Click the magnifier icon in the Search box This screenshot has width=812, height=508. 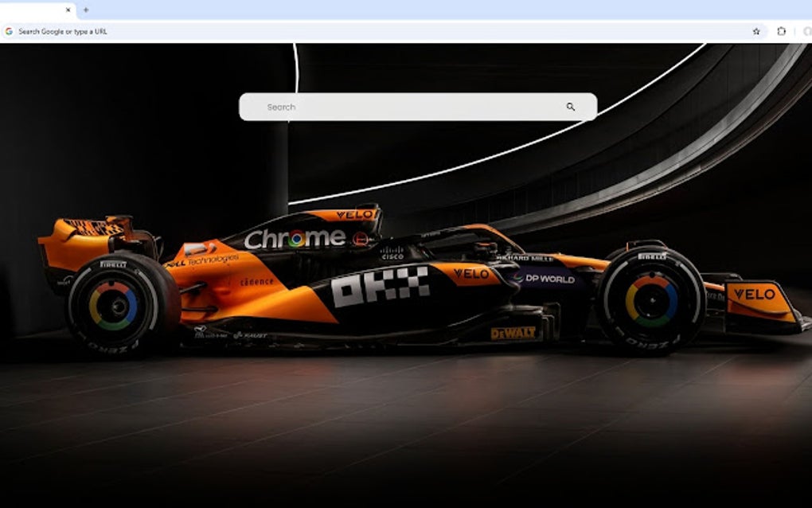click(571, 106)
